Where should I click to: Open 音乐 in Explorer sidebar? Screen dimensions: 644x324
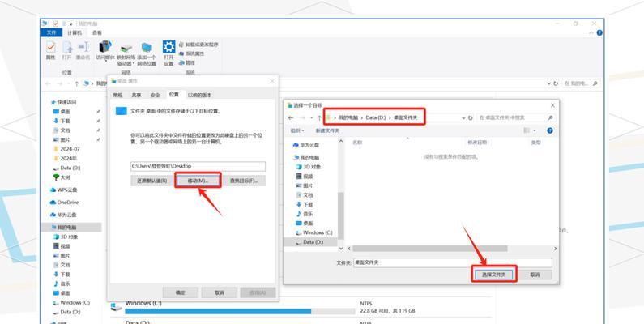[x=62, y=283]
